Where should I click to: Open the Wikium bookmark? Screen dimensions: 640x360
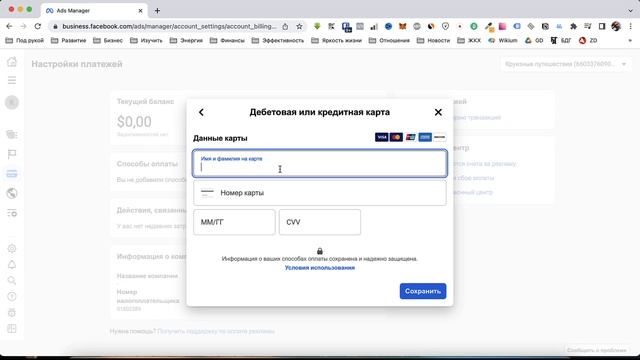point(503,40)
